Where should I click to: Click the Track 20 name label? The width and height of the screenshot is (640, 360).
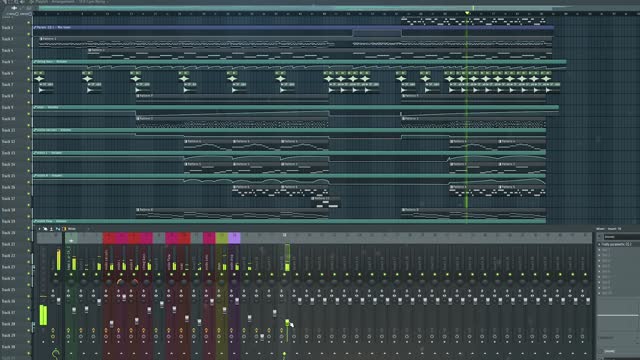(8, 233)
